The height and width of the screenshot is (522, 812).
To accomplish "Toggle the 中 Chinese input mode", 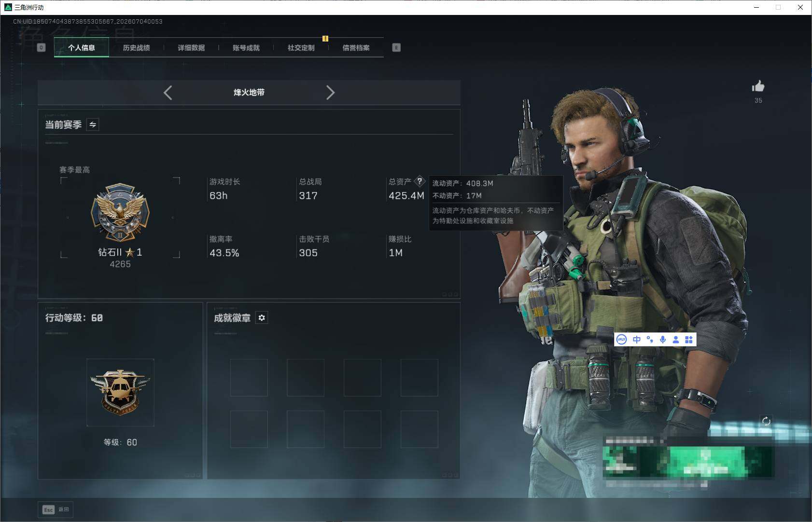I will click(x=637, y=340).
